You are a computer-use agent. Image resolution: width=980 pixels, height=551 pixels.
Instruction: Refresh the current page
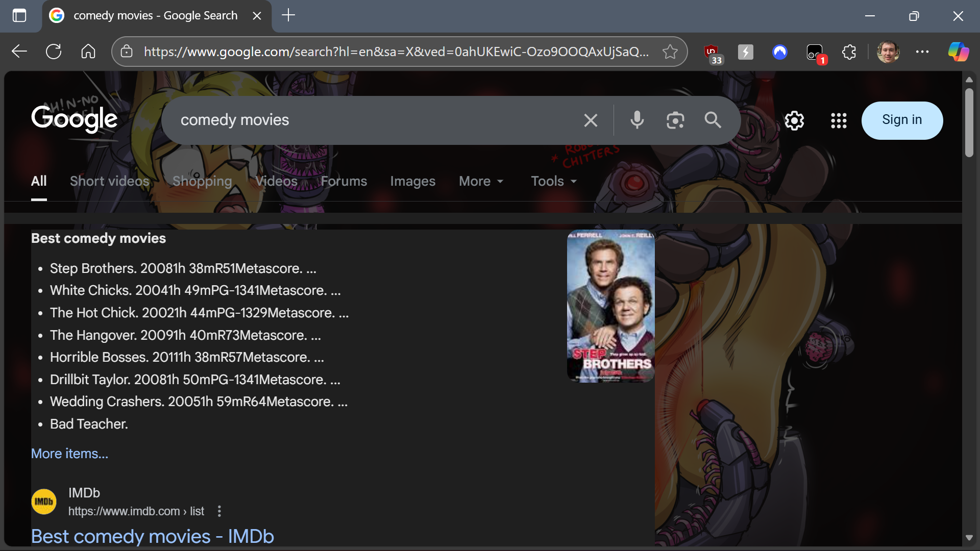pos(54,52)
